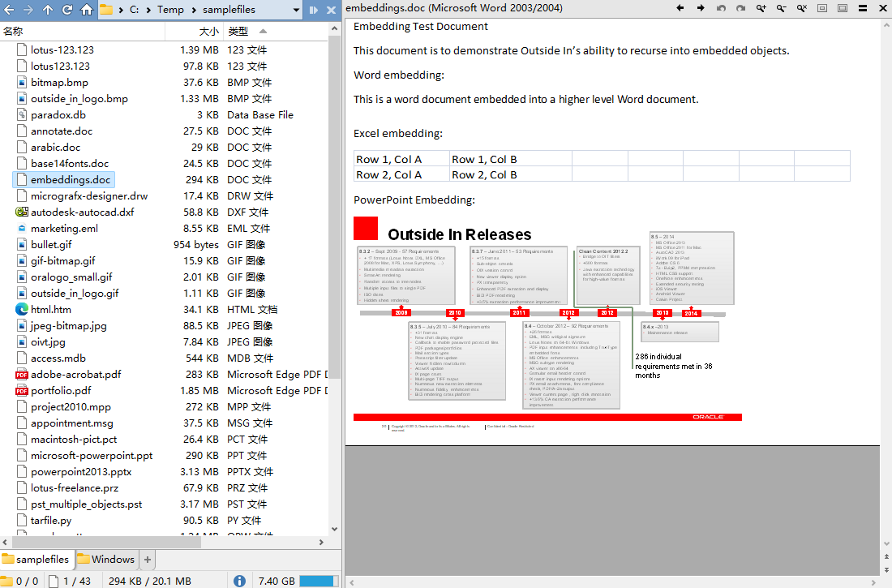Reset zoom with the magnifier X icon
Screen dimensions: 892x588
click(x=801, y=8)
